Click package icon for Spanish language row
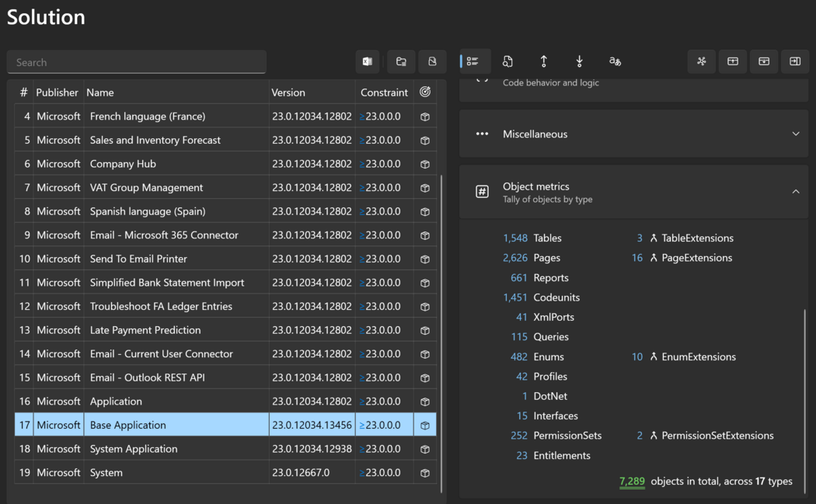816x504 pixels. click(x=425, y=212)
